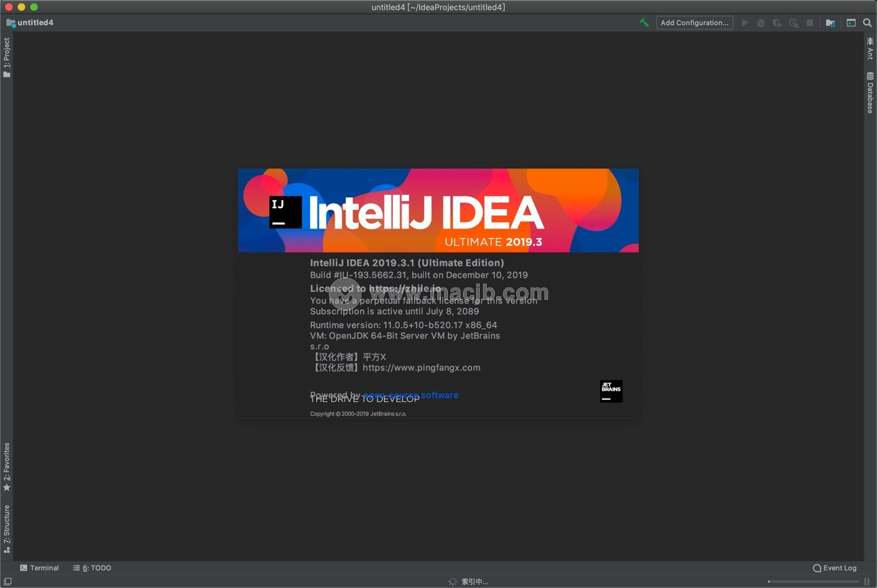This screenshot has height=588, width=877.
Task: Open the Event Log panel
Action: coord(834,568)
